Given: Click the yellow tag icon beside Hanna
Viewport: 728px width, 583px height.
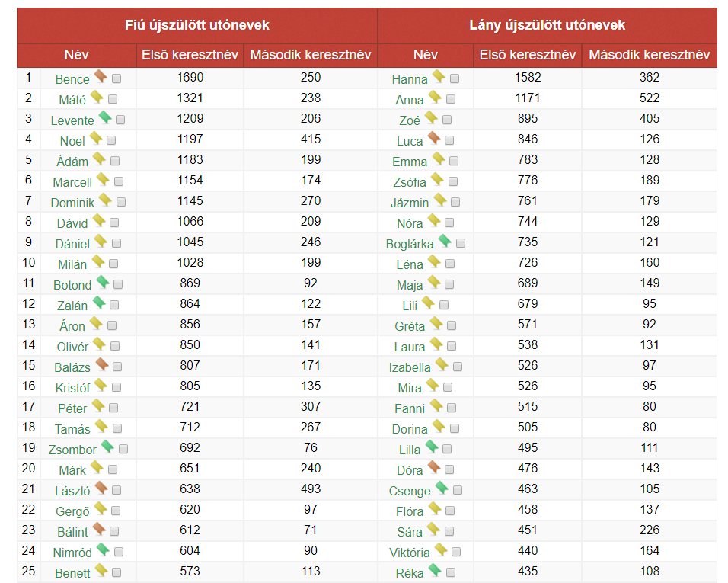Looking at the screenshot, I should [439, 76].
